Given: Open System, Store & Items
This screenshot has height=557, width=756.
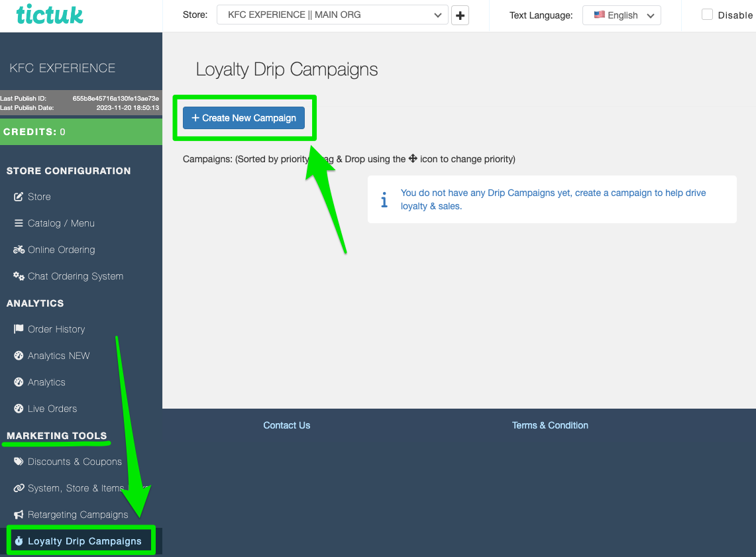Looking at the screenshot, I should [x=76, y=488].
